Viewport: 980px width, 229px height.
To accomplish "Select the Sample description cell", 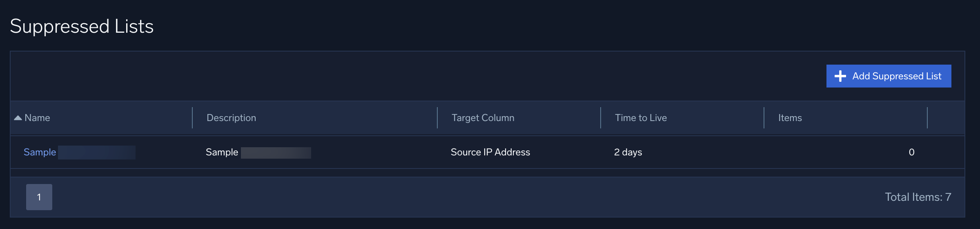I will coord(222,152).
